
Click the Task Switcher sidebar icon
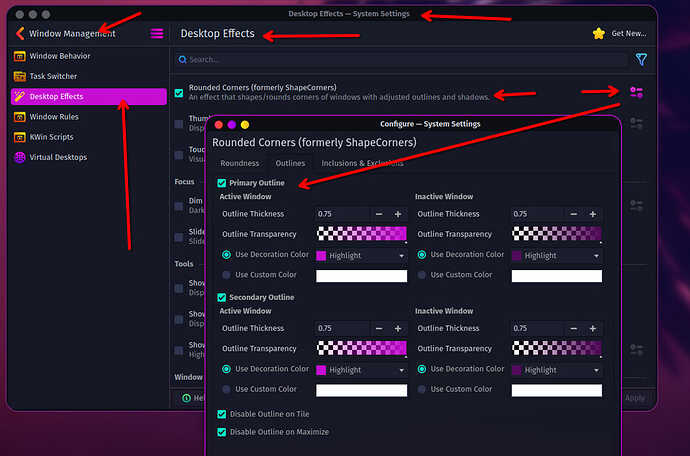pyautogui.click(x=19, y=76)
